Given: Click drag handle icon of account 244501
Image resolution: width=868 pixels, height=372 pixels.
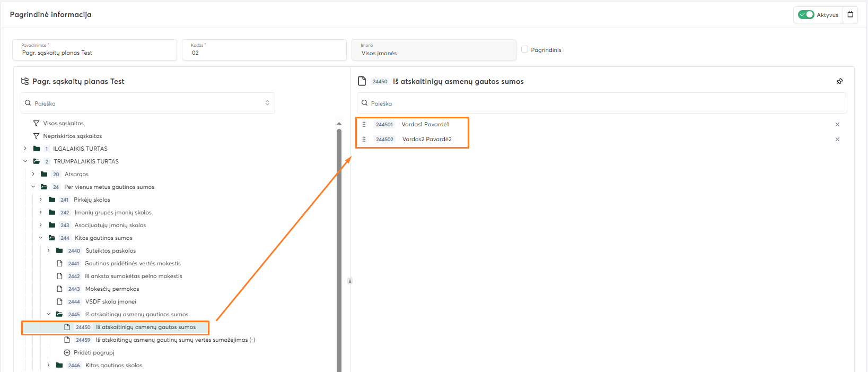Looking at the screenshot, I should 364,125.
